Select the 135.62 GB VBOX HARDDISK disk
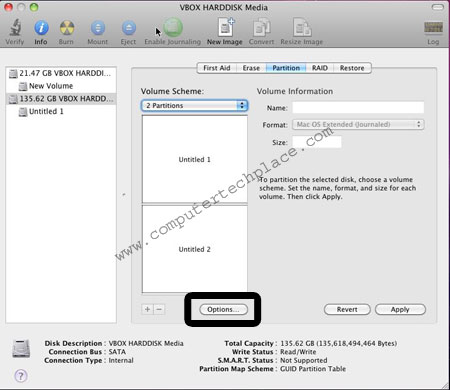The width and height of the screenshot is (450, 390). [61, 99]
